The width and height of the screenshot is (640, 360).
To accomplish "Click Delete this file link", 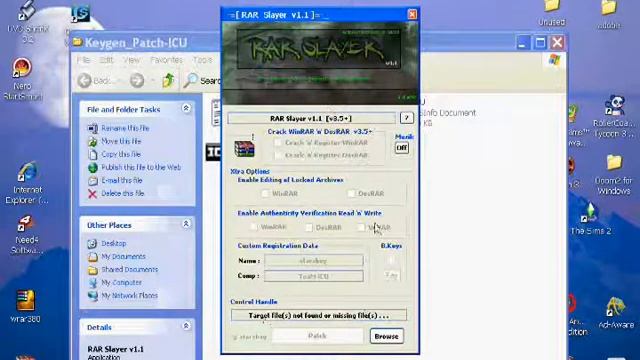I will (123, 193).
